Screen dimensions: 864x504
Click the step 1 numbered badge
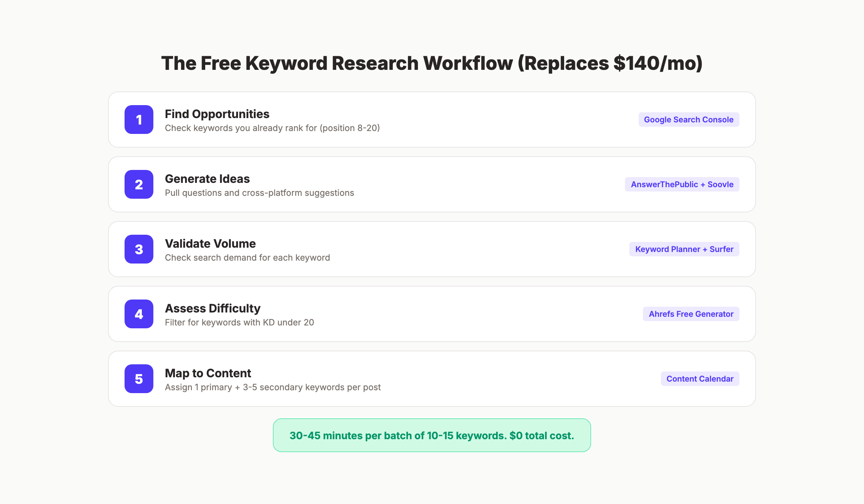pyautogui.click(x=139, y=120)
